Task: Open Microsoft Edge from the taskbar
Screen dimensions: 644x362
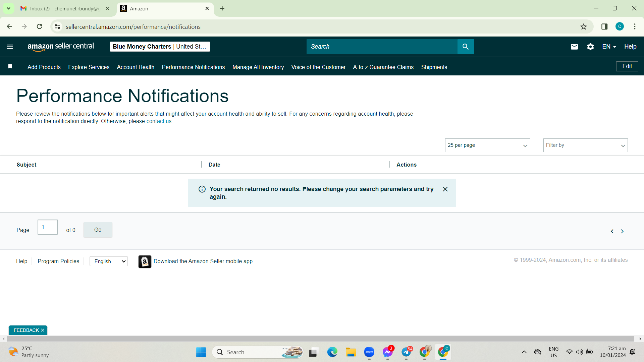Action: (x=332, y=352)
